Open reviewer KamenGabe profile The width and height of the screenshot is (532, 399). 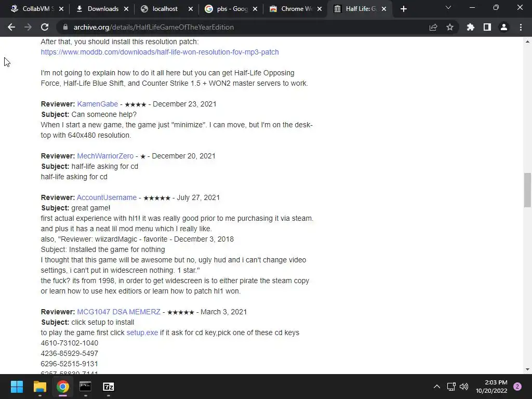pyautogui.click(x=97, y=104)
